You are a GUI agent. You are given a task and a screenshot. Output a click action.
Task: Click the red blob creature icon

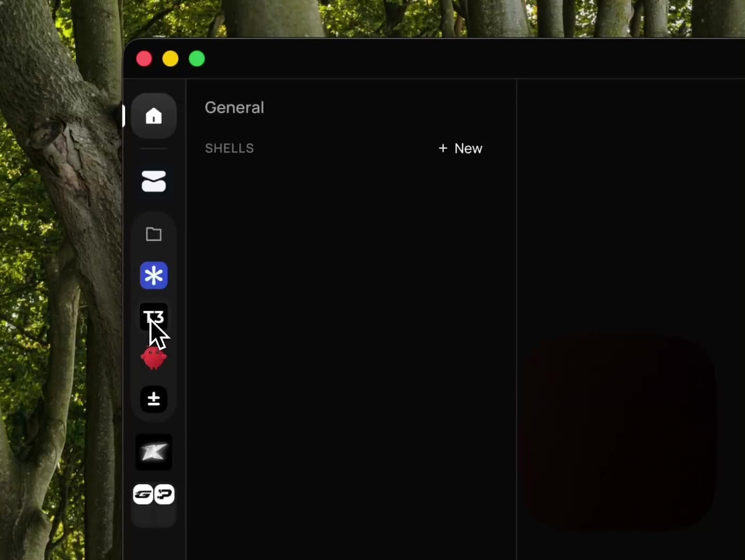pos(154,358)
